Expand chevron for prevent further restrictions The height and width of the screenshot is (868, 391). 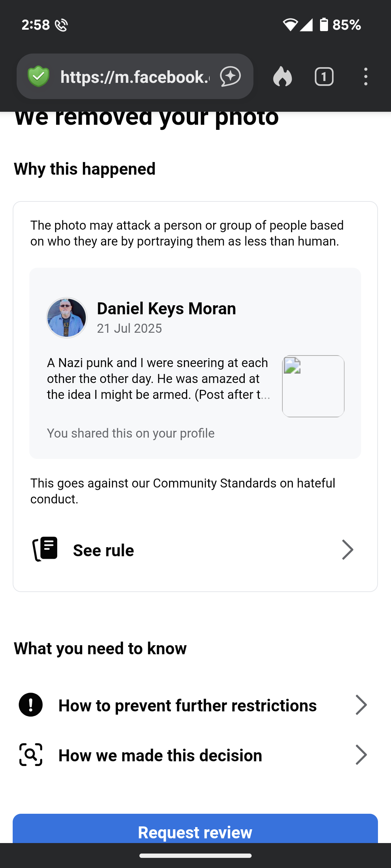361,705
